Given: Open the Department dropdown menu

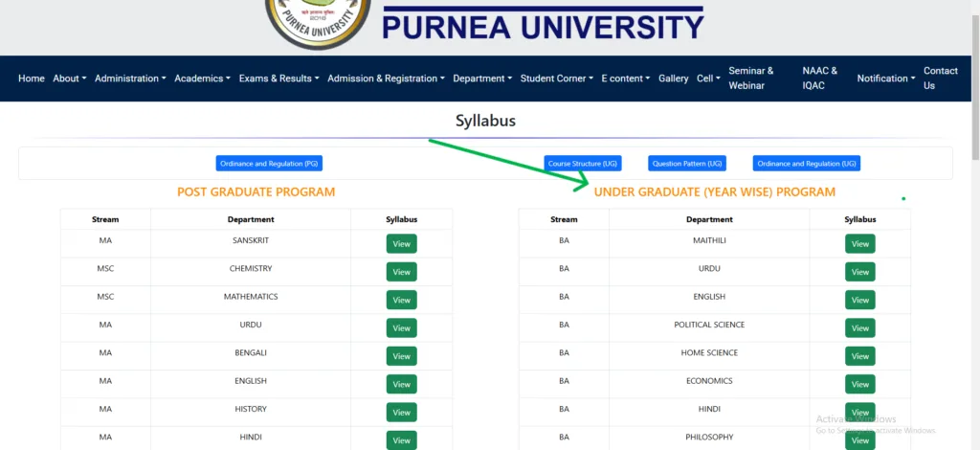Looking at the screenshot, I should click(x=482, y=79).
